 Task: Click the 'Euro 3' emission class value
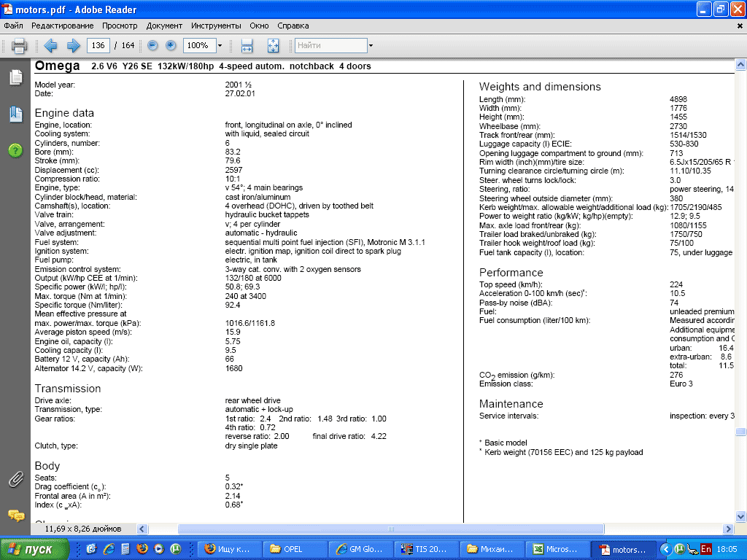tap(681, 384)
